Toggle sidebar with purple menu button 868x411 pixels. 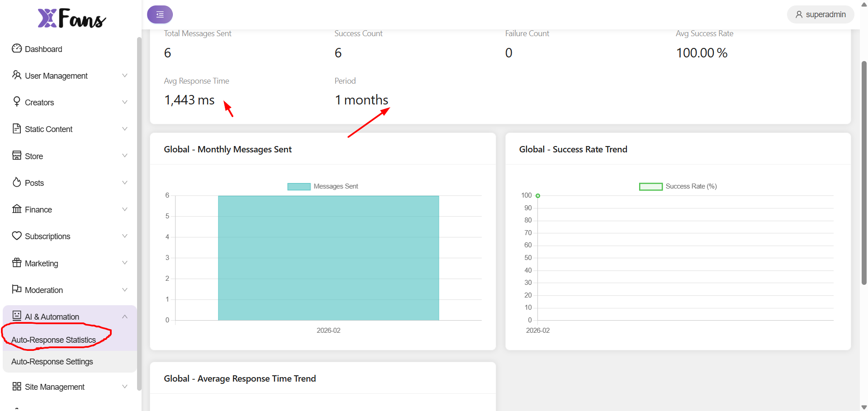pyautogui.click(x=160, y=14)
